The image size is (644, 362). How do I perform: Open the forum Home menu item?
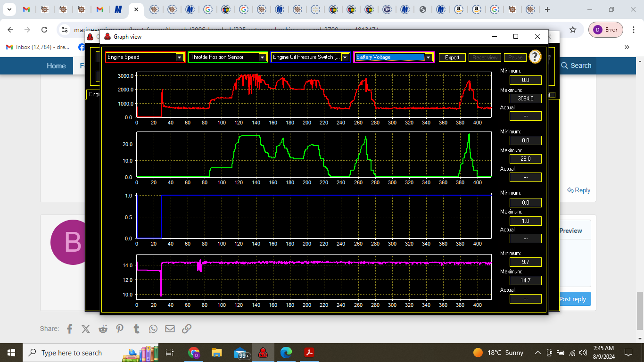56,66
